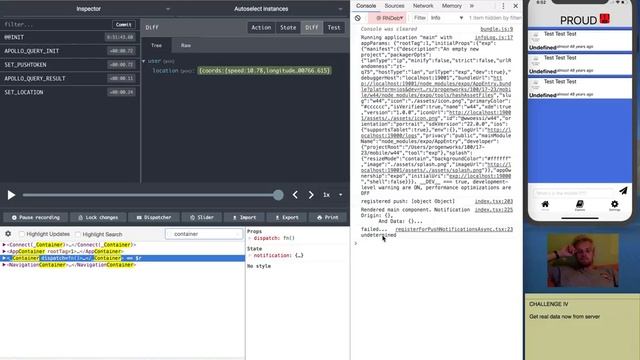The image size is (640, 360).
Task: Click the timeline slider handle
Action: click(278, 195)
